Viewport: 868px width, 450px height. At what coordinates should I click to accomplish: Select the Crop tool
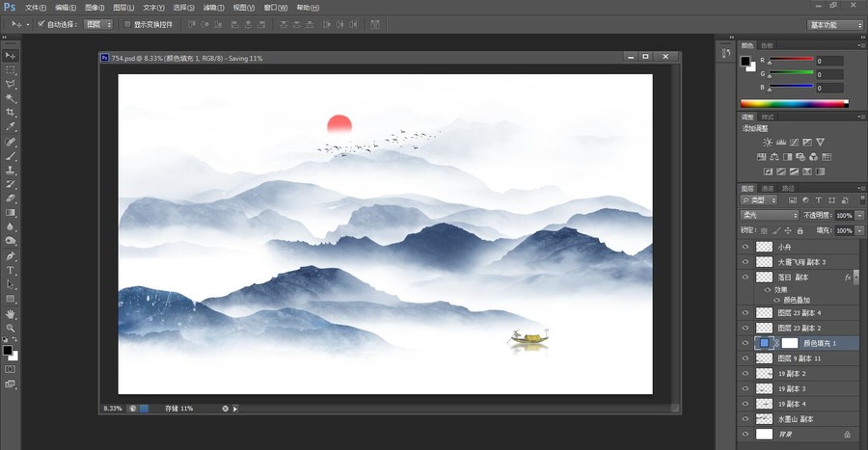point(10,112)
